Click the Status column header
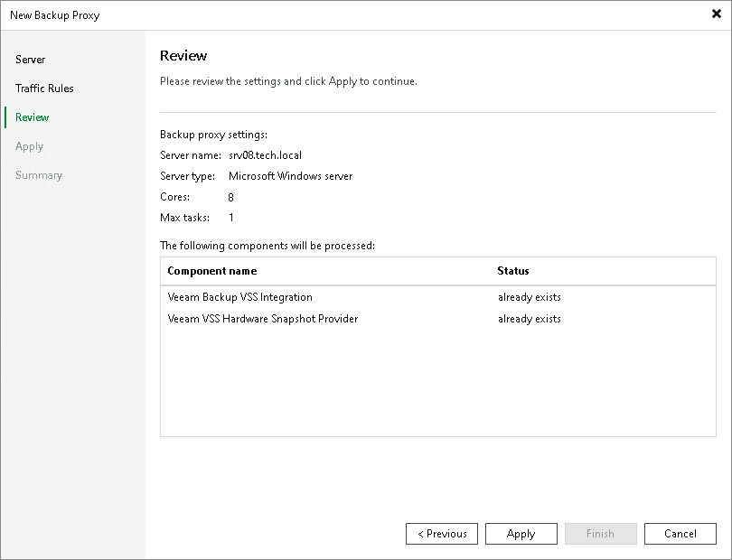This screenshot has width=732, height=560. (x=513, y=271)
